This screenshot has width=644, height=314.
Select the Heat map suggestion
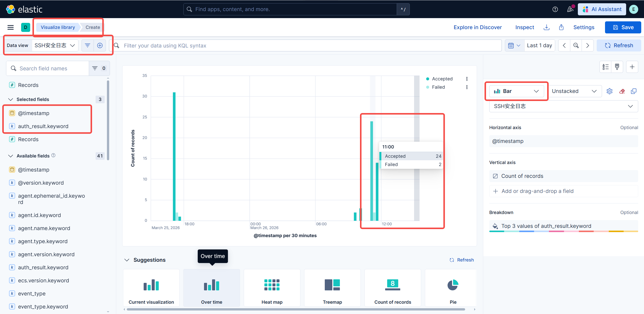pyautogui.click(x=272, y=288)
